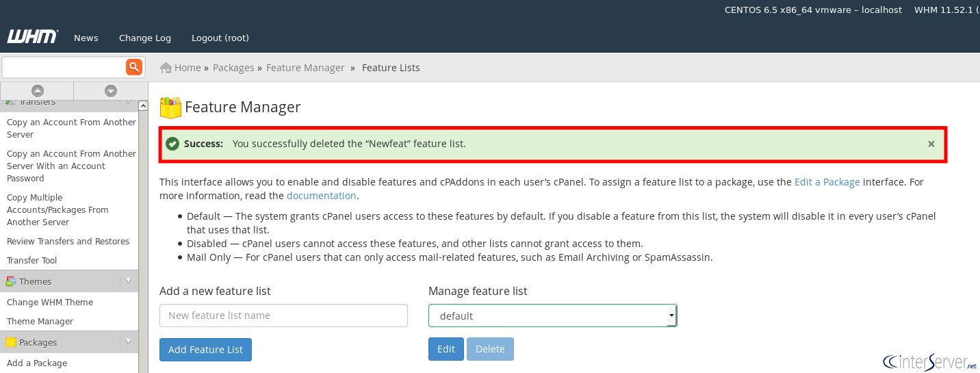Viewport: 980px width, 373px height.
Task: Click the Add Feature List button
Action: (x=205, y=350)
